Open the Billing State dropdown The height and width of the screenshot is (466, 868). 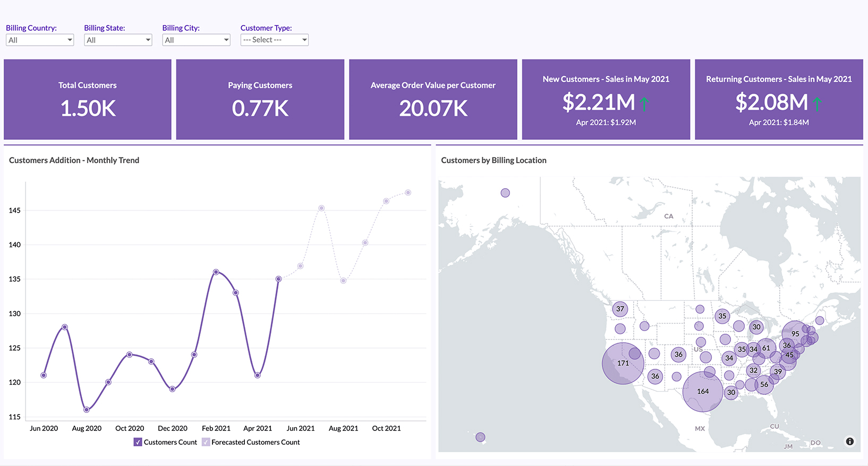[118, 40]
